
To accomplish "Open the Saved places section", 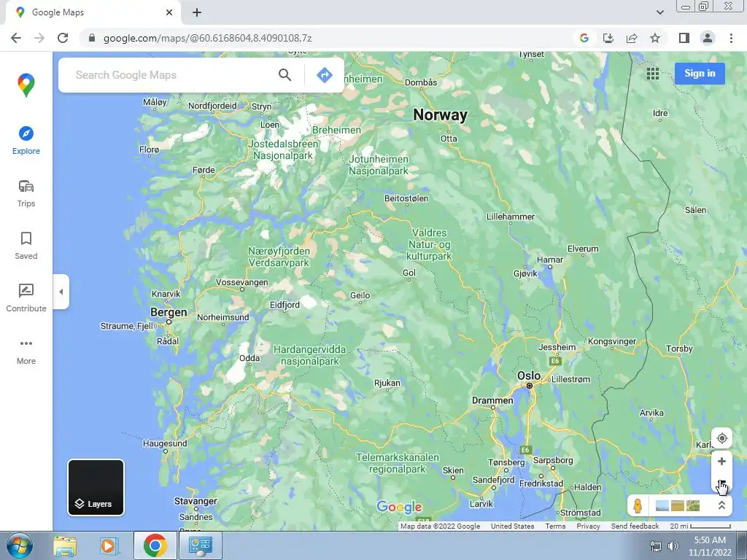I will pos(26,246).
